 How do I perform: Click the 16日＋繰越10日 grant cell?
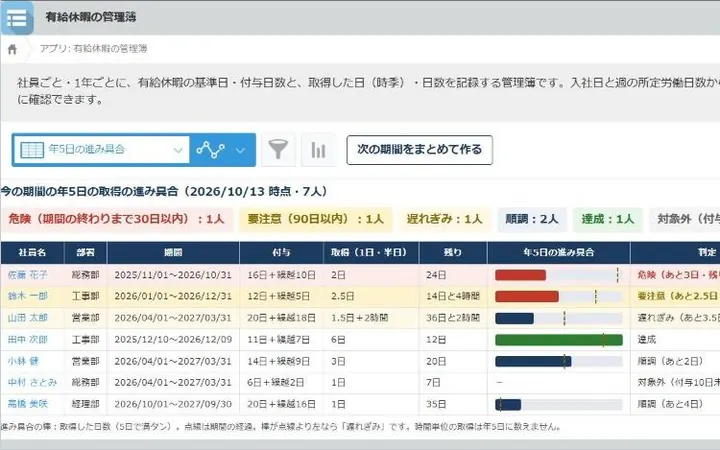coord(281,275)
